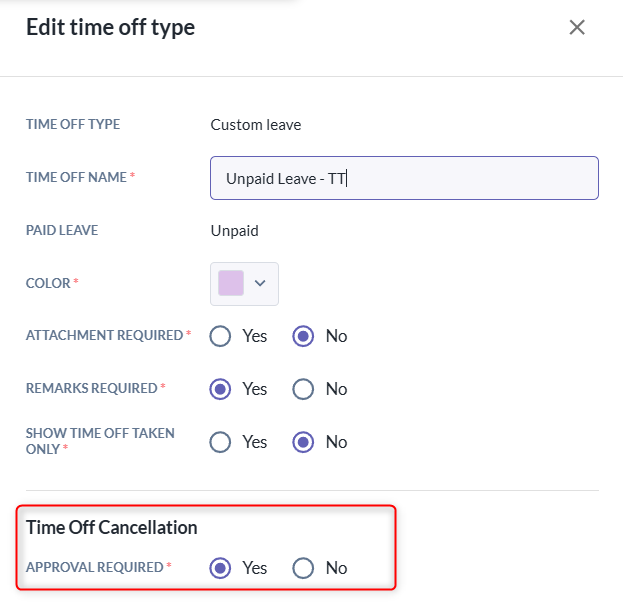
Task: Click the Custom leave type value
Action: [256, 125]
